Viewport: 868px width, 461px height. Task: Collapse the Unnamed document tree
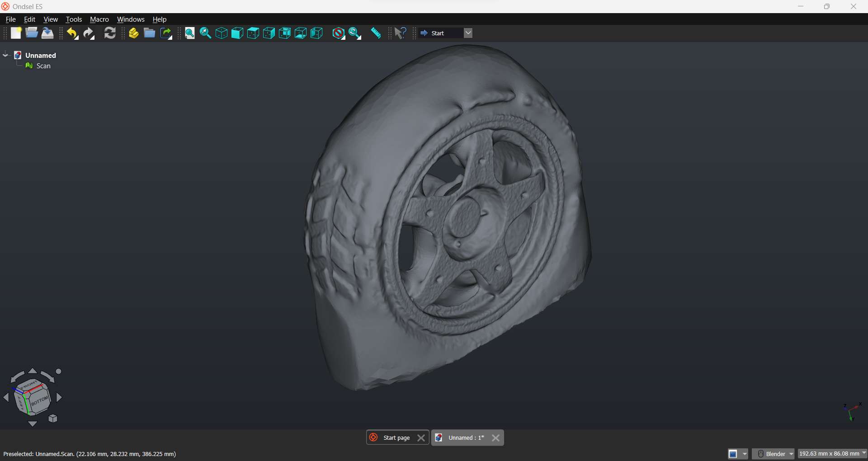(5, 55)
